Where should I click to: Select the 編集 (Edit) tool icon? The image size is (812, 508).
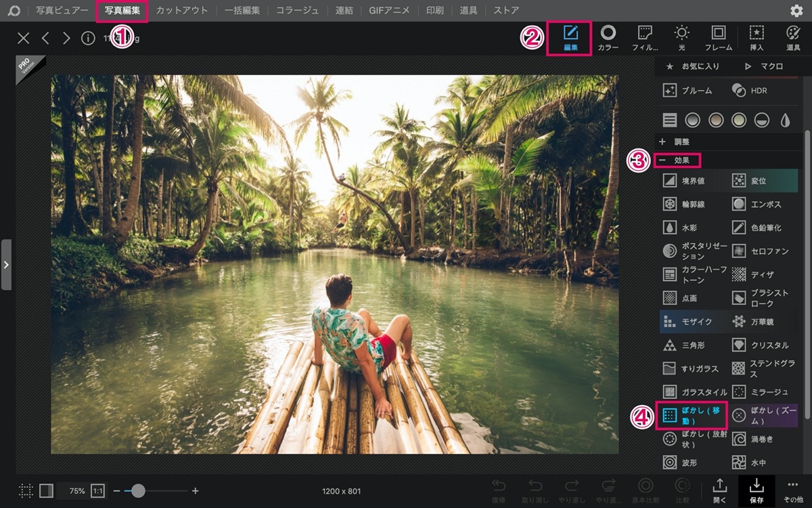(570, 38)
